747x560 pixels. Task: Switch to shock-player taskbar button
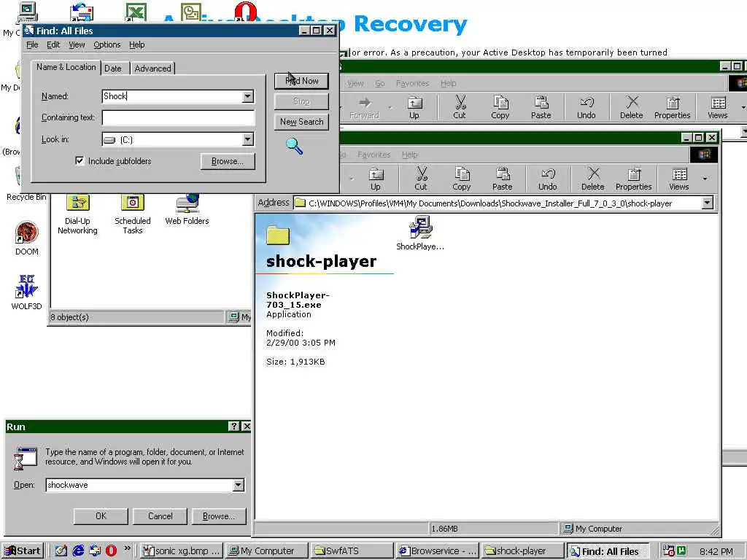[522, 551]
